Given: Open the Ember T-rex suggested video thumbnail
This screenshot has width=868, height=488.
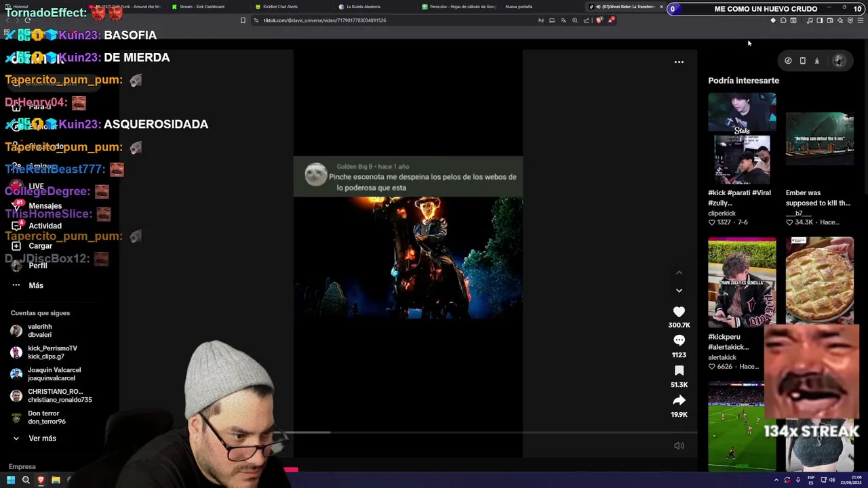Looking at the screenshot, I should coord(819,138).
